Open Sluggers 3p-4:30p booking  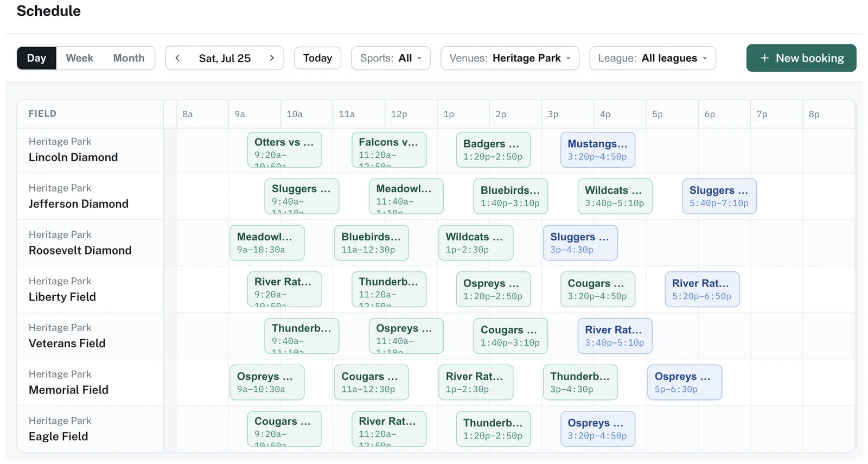tap(580, 243)
